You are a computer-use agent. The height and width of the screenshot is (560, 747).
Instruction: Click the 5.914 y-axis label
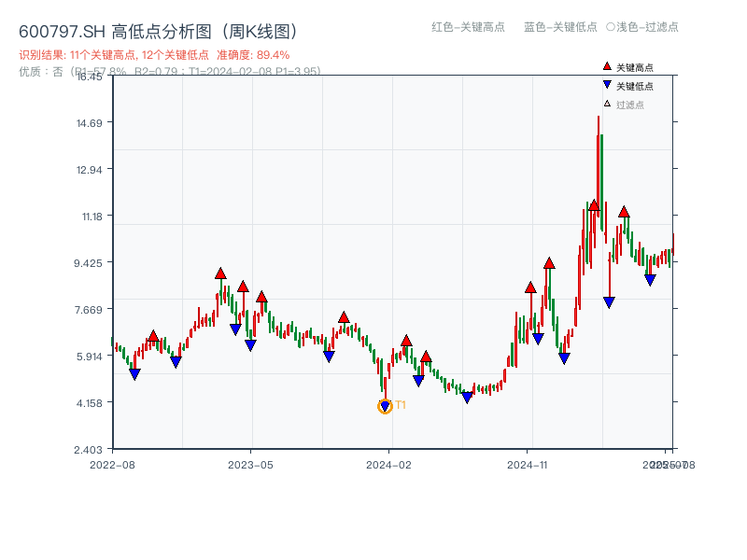[x=88, y=357]
